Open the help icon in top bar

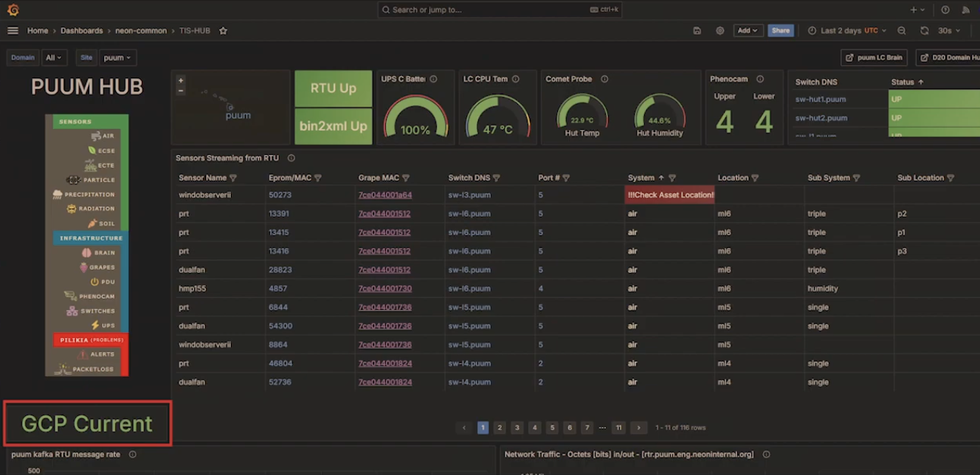click(945, 10)
